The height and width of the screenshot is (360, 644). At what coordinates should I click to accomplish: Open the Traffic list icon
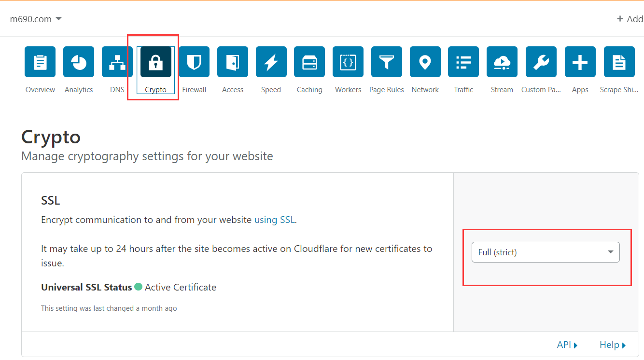(463, 62)
